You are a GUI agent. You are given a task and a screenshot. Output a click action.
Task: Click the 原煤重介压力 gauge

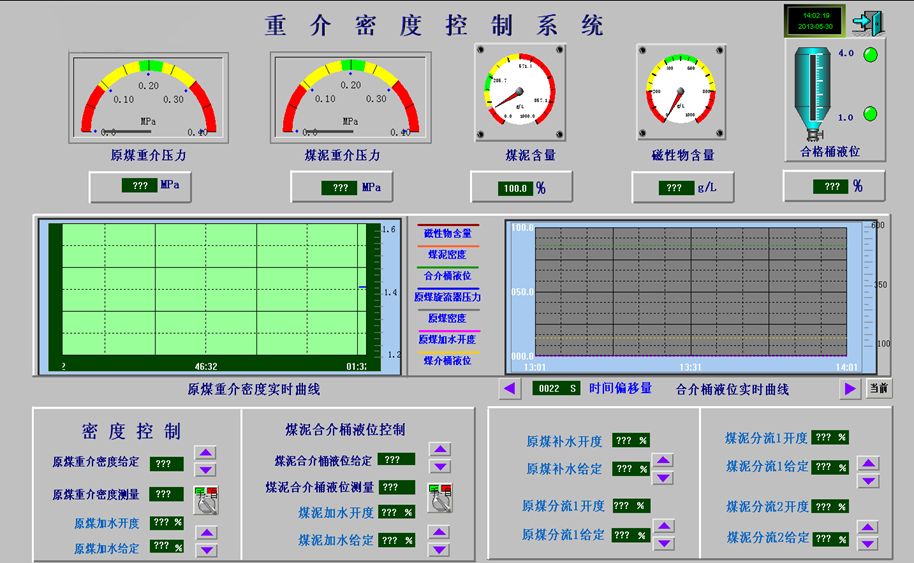pos(149,97)
